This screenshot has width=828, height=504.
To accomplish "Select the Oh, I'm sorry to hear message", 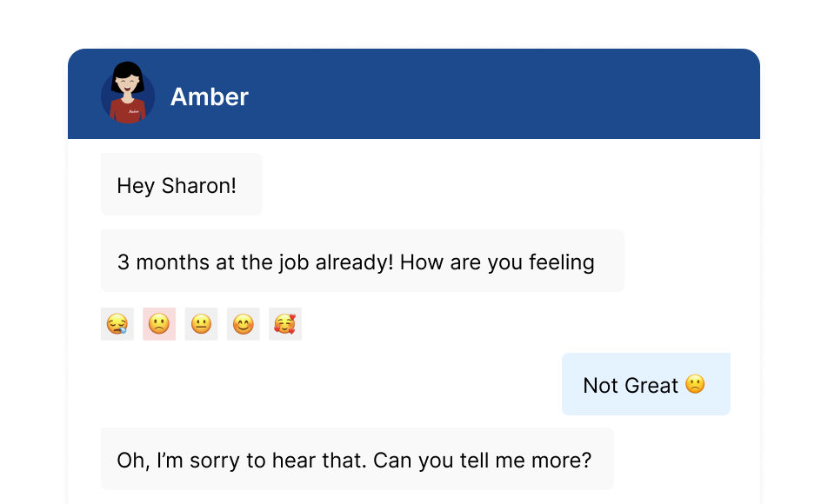I will (357, 459).
